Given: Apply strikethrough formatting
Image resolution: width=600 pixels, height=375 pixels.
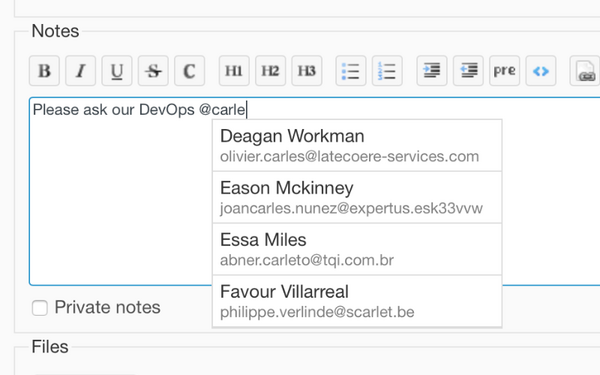Looking at the screenshot, I should coord(153,71).
